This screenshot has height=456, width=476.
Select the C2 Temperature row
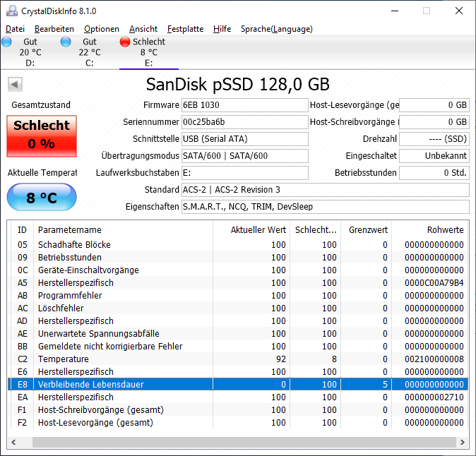click(x=238, y=359)
